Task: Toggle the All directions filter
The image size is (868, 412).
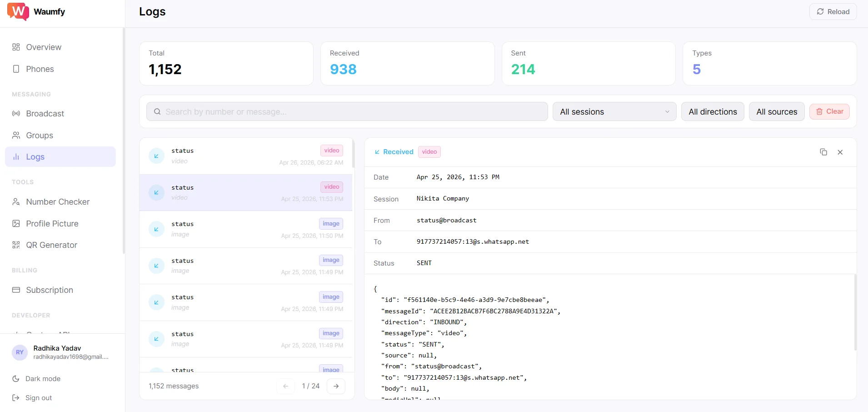Action: (x=712, y=112)
